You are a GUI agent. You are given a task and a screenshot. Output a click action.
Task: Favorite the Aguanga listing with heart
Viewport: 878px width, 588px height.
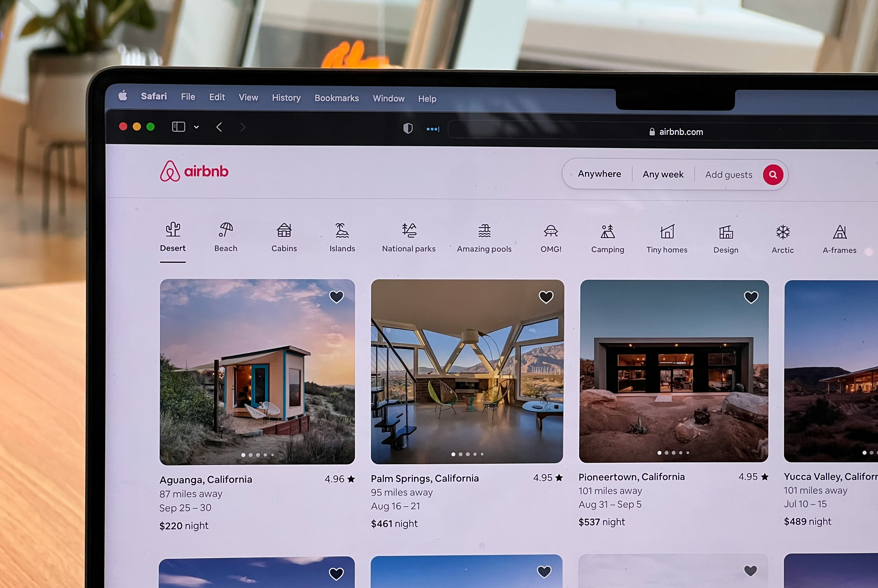pos(336,297)
